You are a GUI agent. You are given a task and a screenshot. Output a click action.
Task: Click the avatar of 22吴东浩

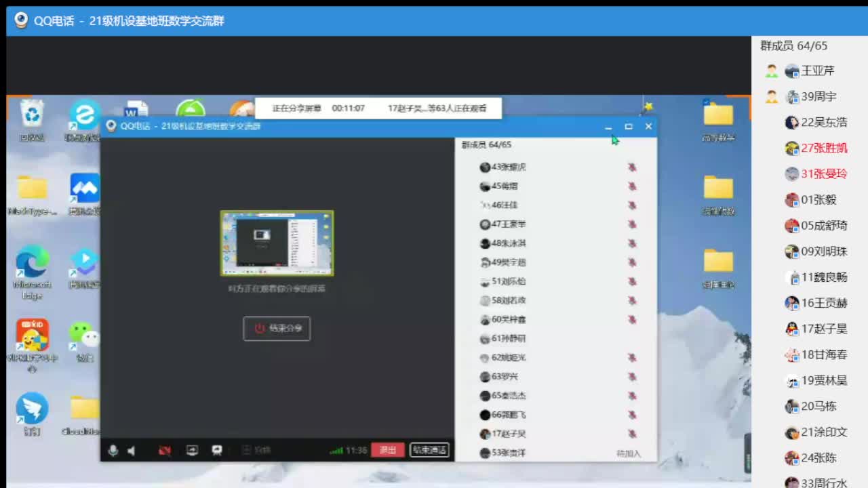(792, 123)
